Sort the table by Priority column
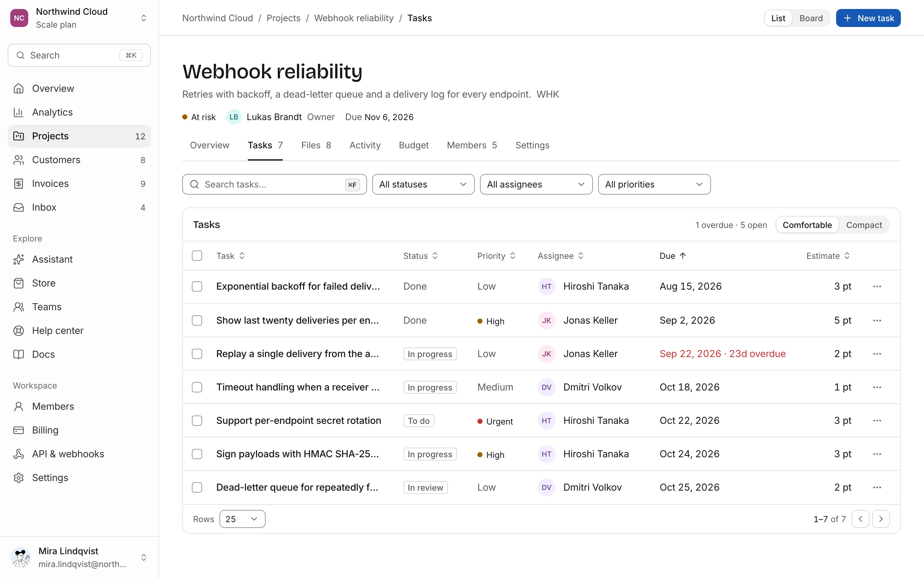Screen dimensions: 924x578 click(x=496, y=256)
